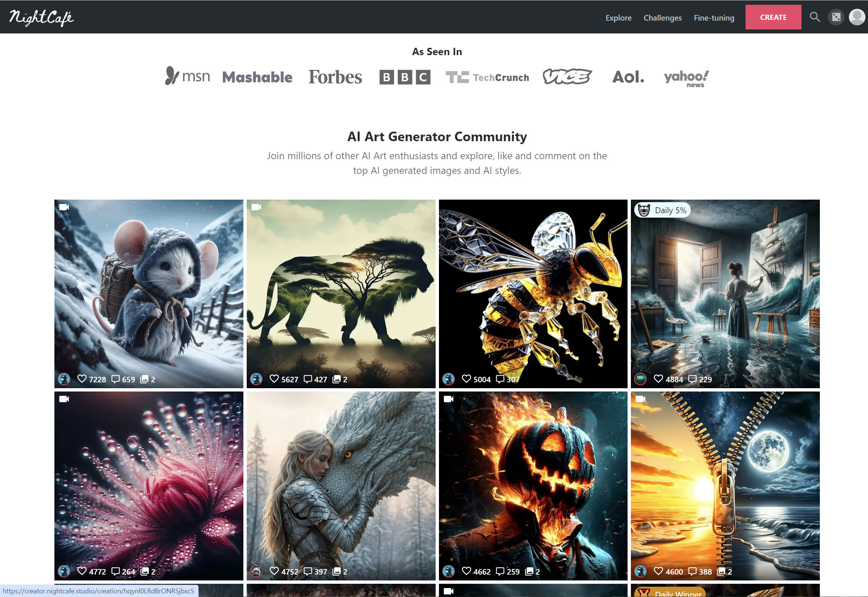
Task: Click comment icon on zipper sunset artwork
Action: (x=692, y=571)
